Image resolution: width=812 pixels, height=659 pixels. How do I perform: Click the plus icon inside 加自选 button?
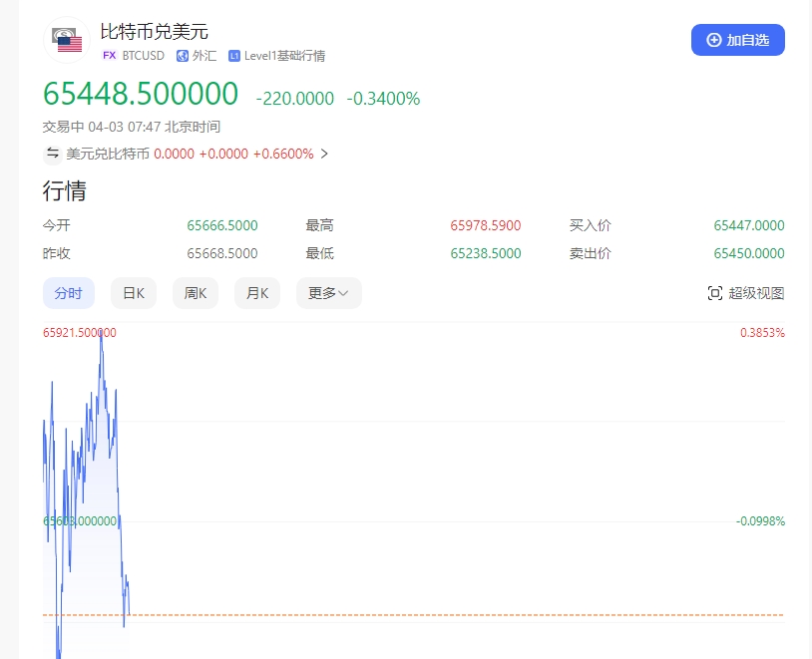tap(713, 40)
